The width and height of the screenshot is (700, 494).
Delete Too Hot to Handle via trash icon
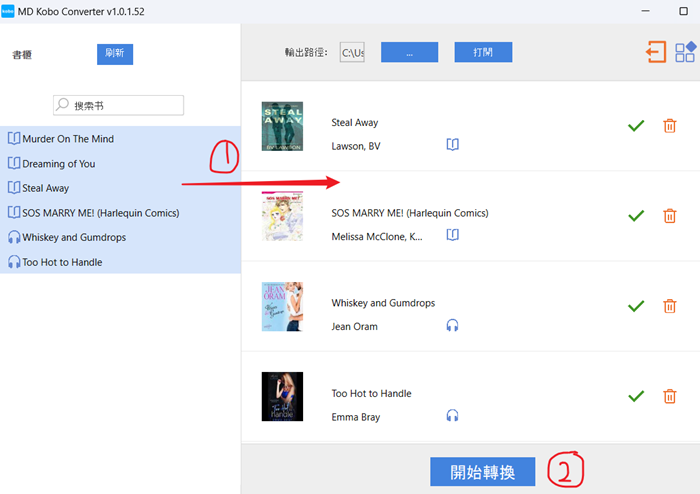tap(670, 396)
